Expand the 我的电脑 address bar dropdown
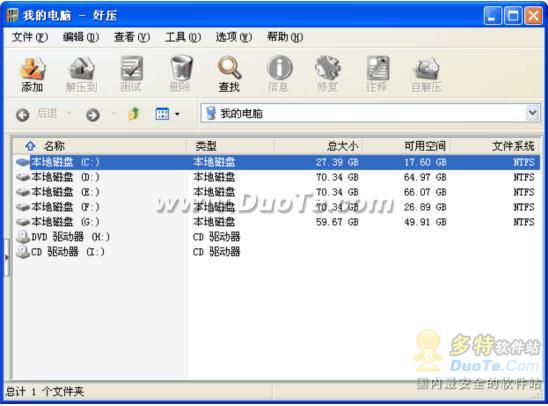548x406 pixels. pos(532,113)
